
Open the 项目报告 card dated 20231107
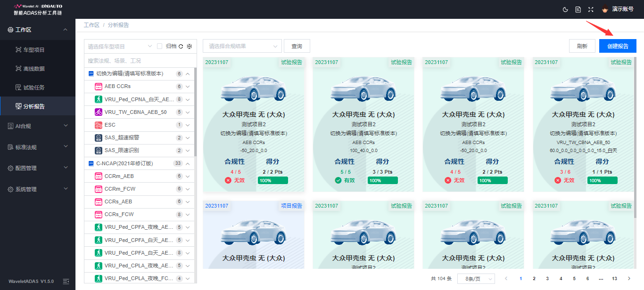254,234
